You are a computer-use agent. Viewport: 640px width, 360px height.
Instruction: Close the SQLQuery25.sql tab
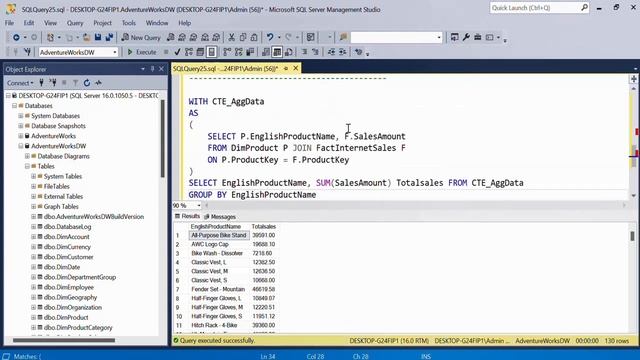[296, 68]
